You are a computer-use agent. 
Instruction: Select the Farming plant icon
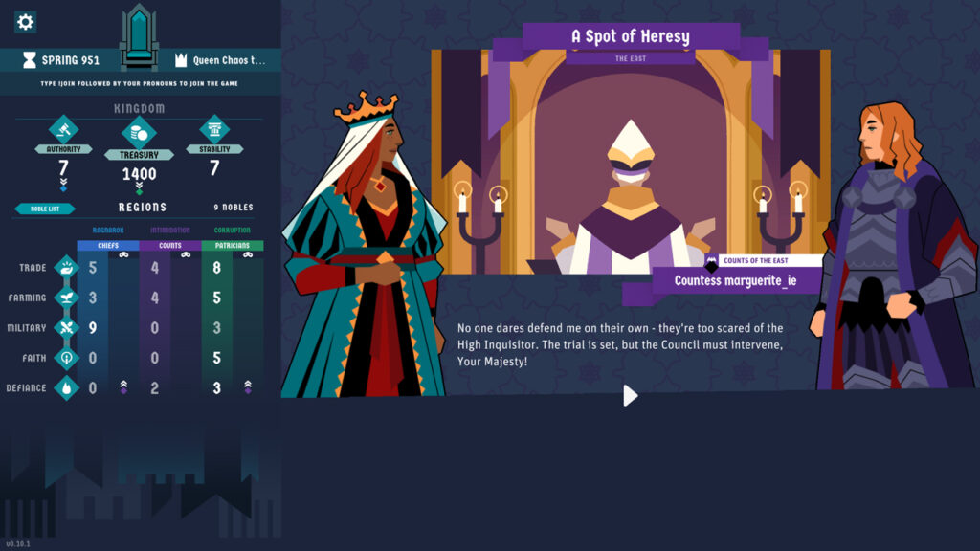coord(66,298)
